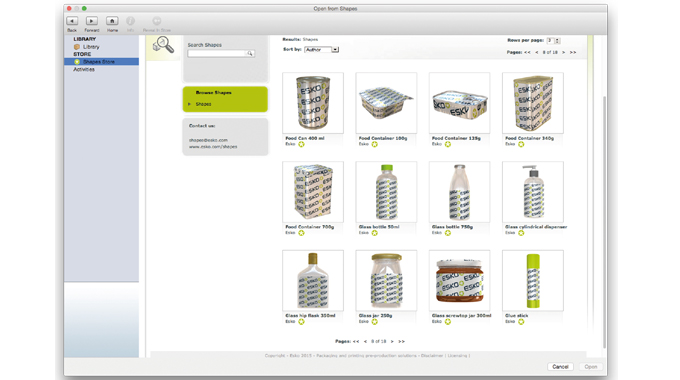680x380 pixels.
Task: Click the Esko badge icon under Food Container 125g
Action: coord(448,144)
